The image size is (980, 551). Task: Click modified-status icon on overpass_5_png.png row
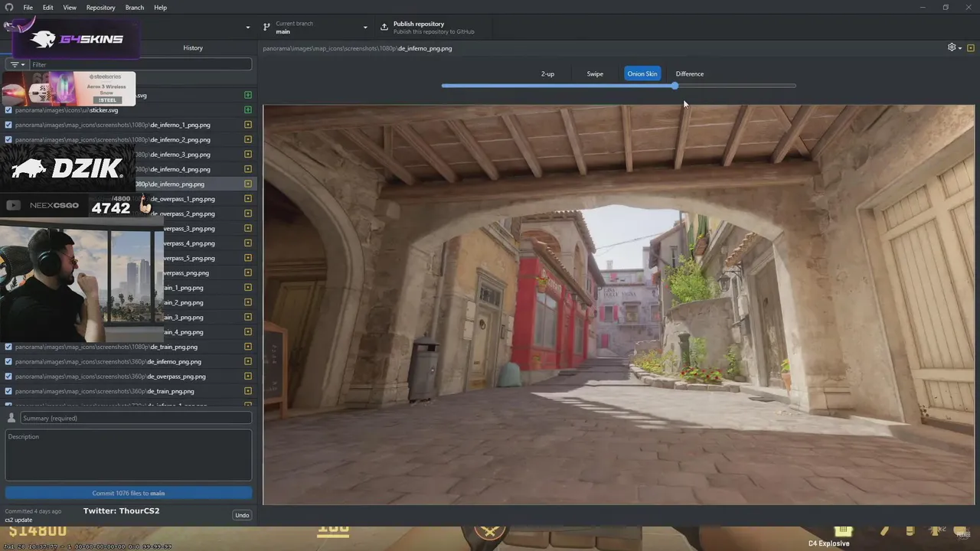click(248, 258)
